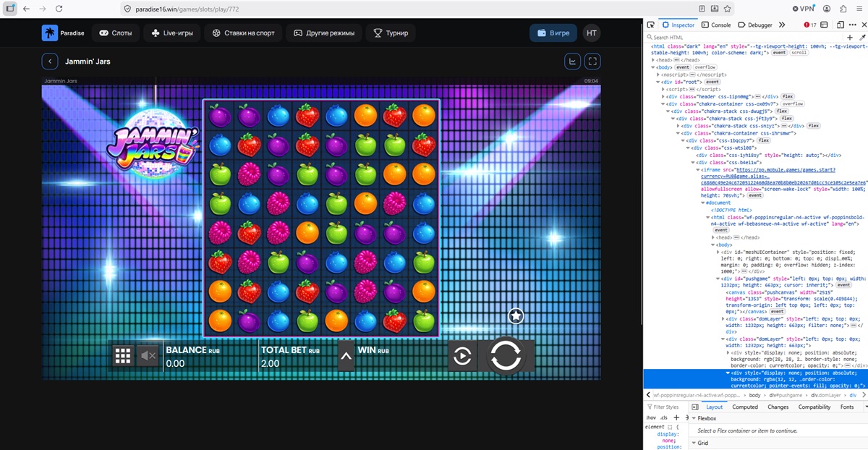Collapse the pushgame div node
This screenshot has width=868, height=450.
click(x=719, y=279)
